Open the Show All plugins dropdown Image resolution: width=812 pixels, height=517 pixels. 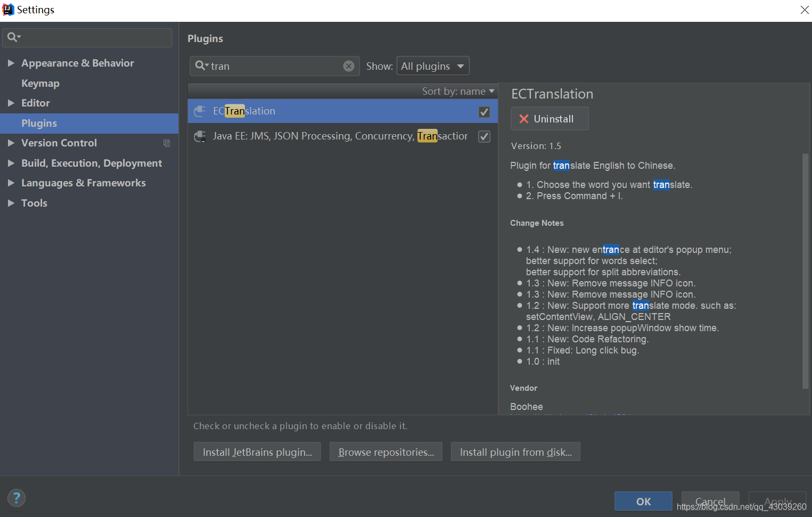tap(433, 66)
